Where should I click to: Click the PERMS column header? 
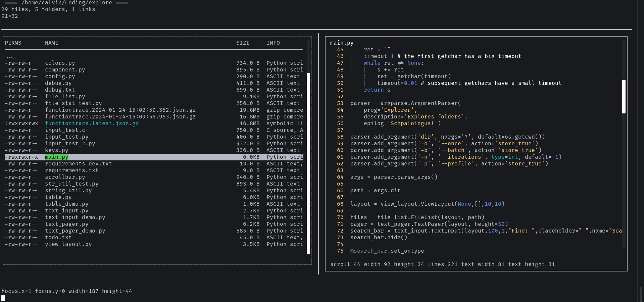coord(13,43)
